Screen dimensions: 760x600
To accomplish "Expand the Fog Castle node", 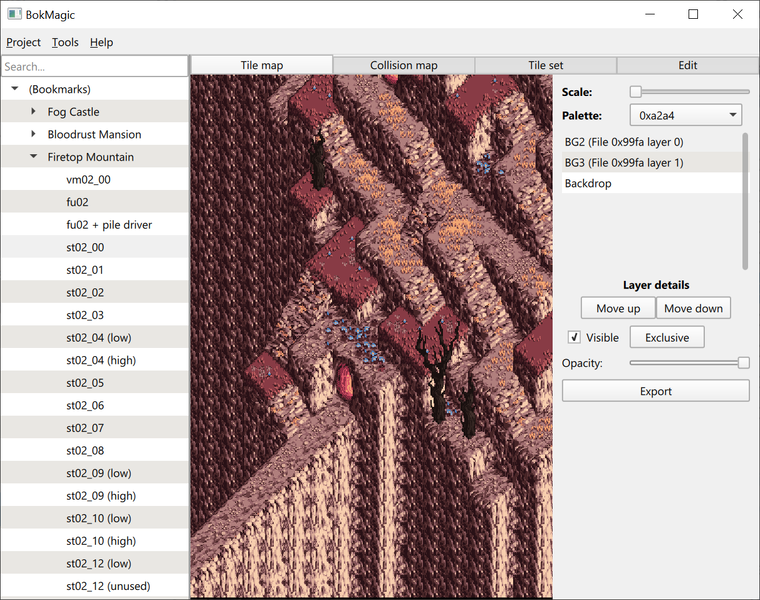I will (33, 111).
